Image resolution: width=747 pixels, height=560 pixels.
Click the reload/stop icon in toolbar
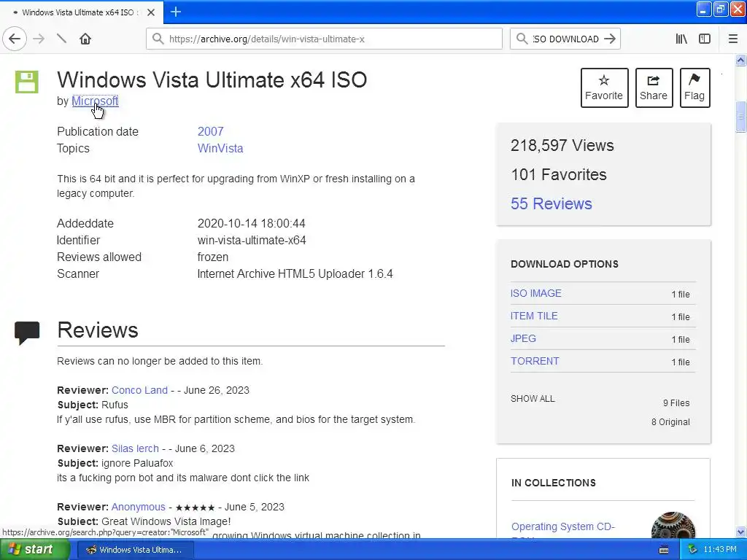tap(61, 39)
